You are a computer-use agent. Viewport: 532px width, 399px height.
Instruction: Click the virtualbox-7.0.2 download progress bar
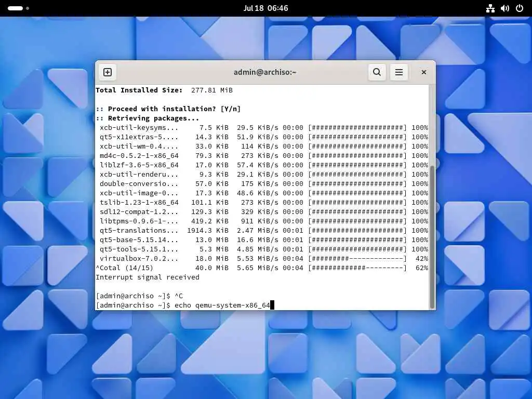click(x=357, y=259)
